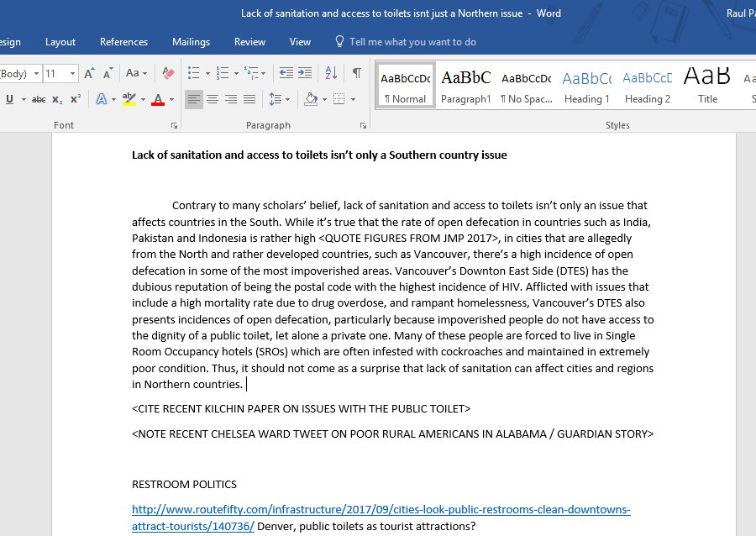Justify the paragraph text
The image size is (756, 536).
pos(249,99)
